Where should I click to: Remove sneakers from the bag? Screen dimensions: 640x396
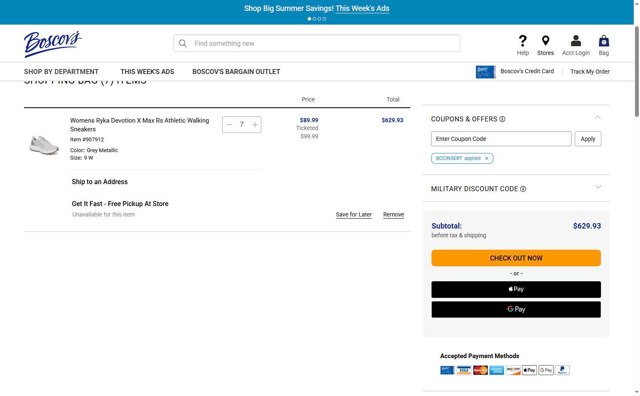coord(393,215)
